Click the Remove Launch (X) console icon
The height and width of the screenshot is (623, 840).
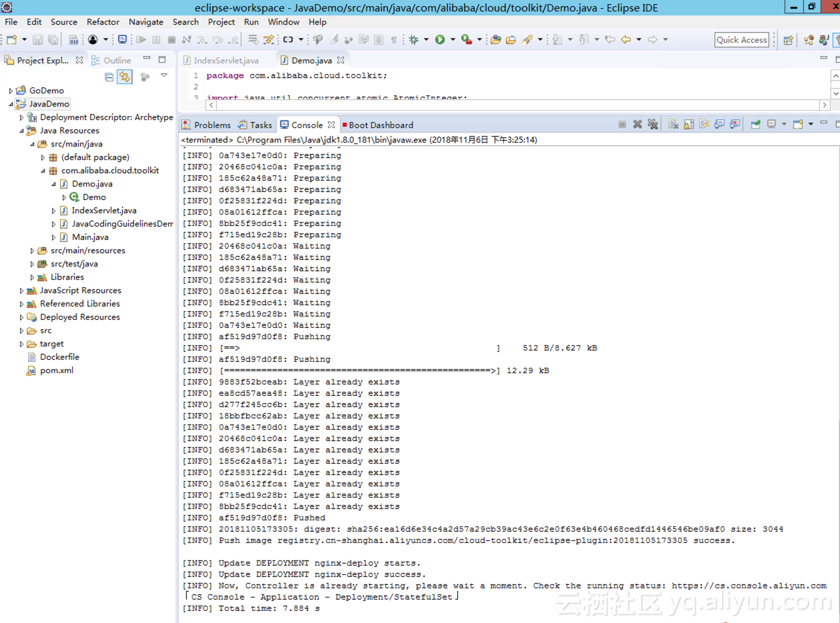(637, 125)
